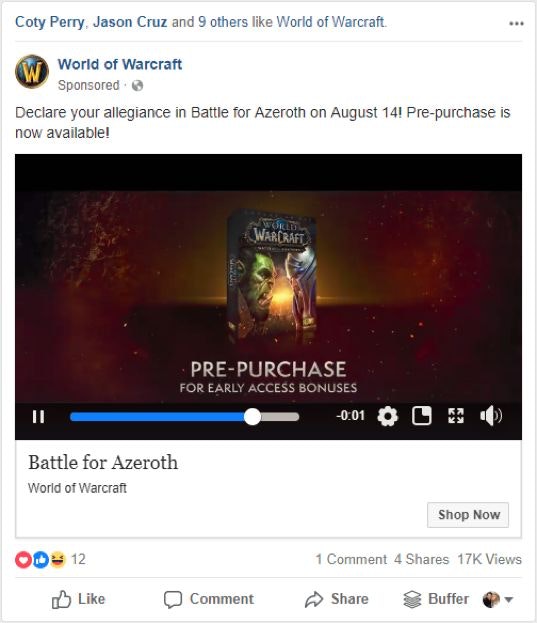Expand the profile selector dropdown arrow
This screenshot has height=623, width=537.
[509, 599]
